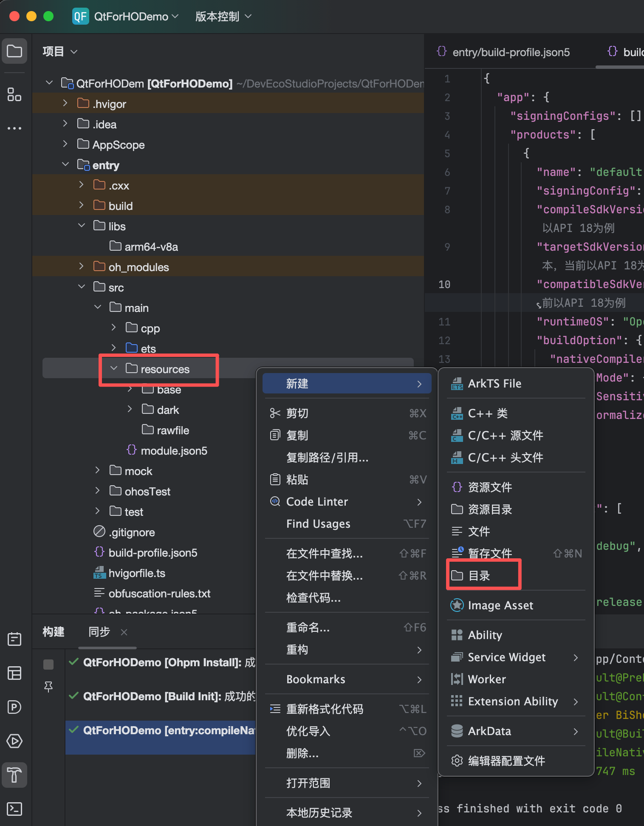The image size is (644, 826).
Task: Choose 资源目录 in the New submenu
Action: 516,509
